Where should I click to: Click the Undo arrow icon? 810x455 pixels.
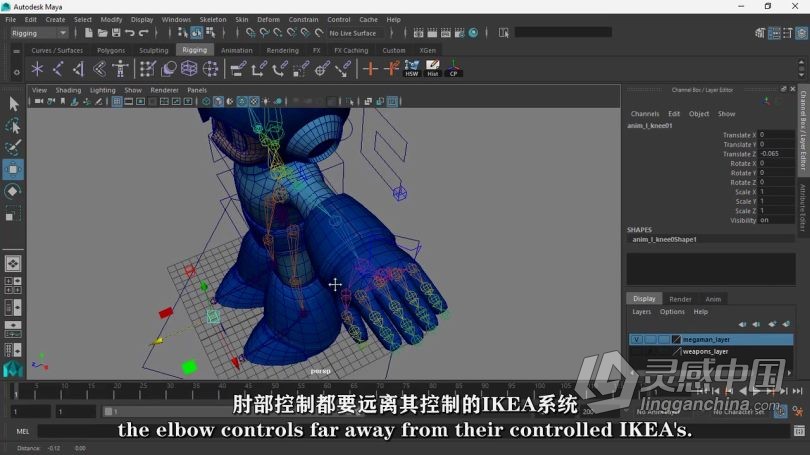[x=130, y=33]
